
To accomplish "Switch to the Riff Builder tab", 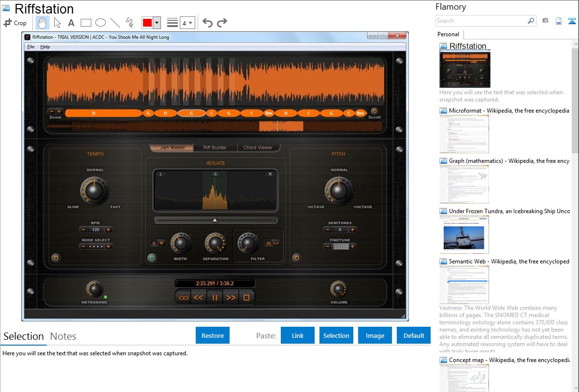I will 215,147.
